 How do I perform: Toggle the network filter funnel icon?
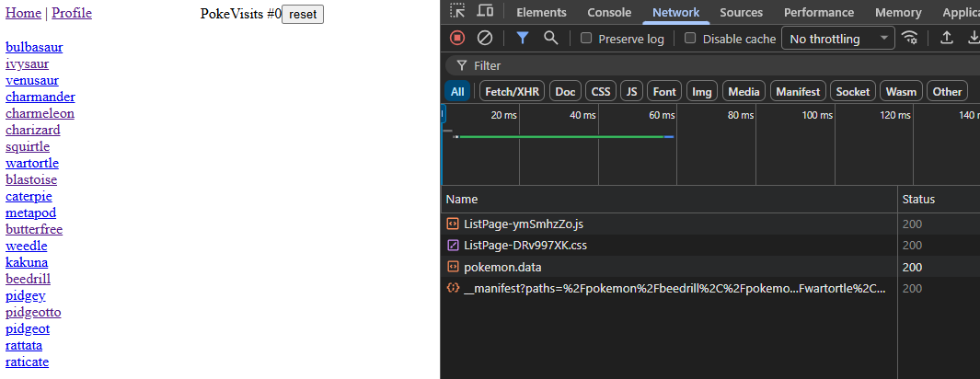pyautogui.click(x=522, y=38)
